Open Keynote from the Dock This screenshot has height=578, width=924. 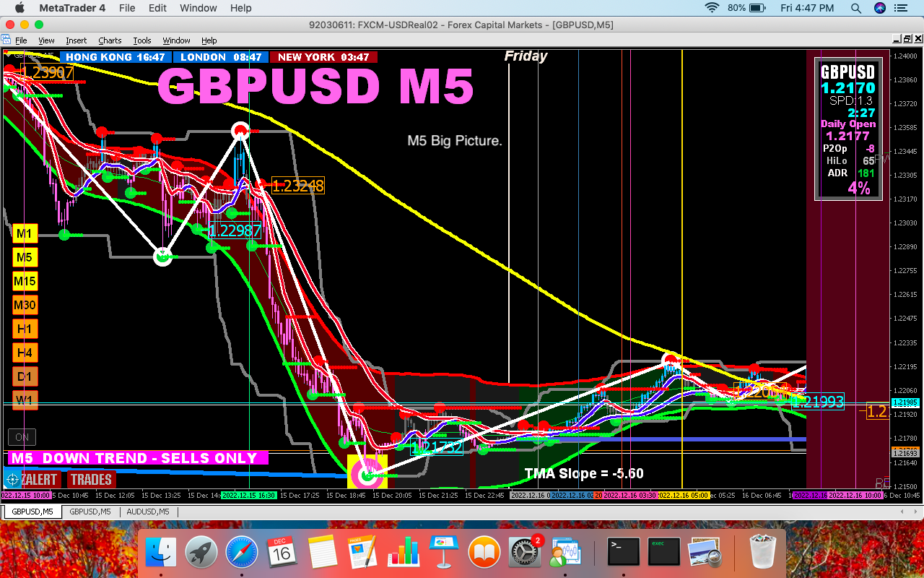[x=444, y=553]
